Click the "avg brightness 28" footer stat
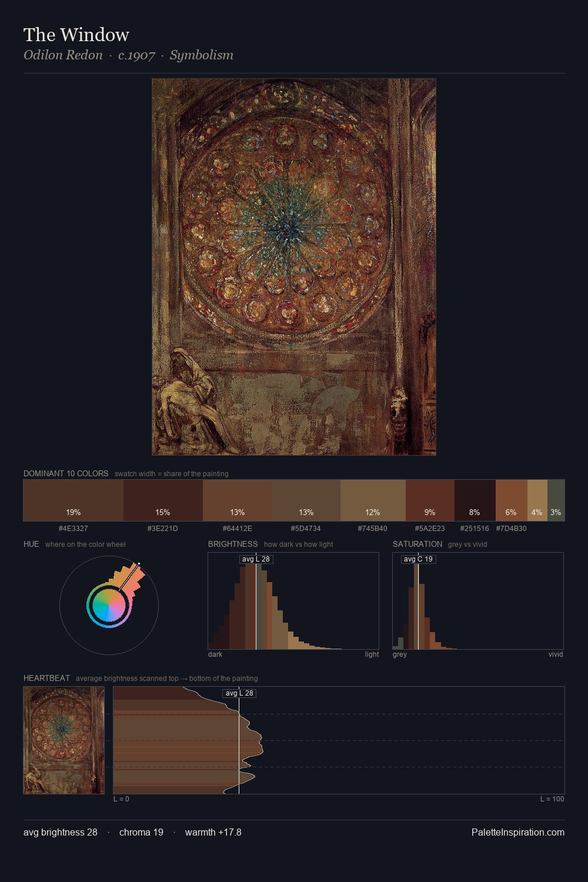The width and height of the screenshot is (588, 882). pyautogui.click(x=61, y=832)
